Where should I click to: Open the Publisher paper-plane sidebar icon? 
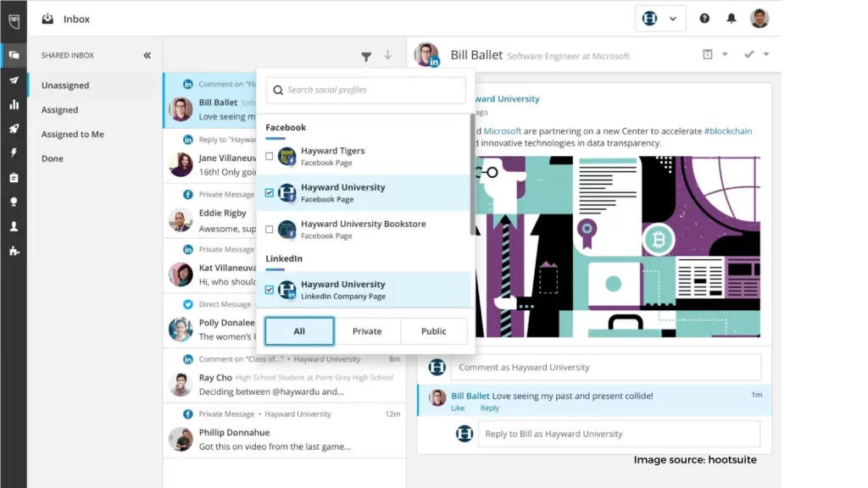coord(14,80)
